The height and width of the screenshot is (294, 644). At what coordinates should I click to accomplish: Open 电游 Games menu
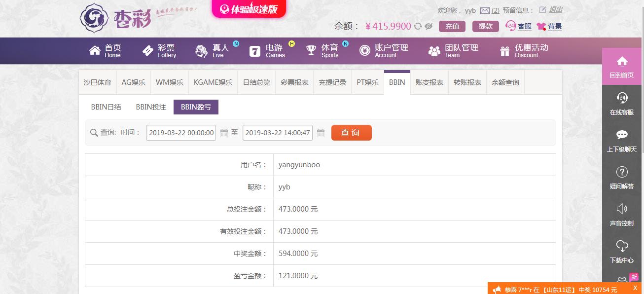pyautogui.click(x=267, y=51)
